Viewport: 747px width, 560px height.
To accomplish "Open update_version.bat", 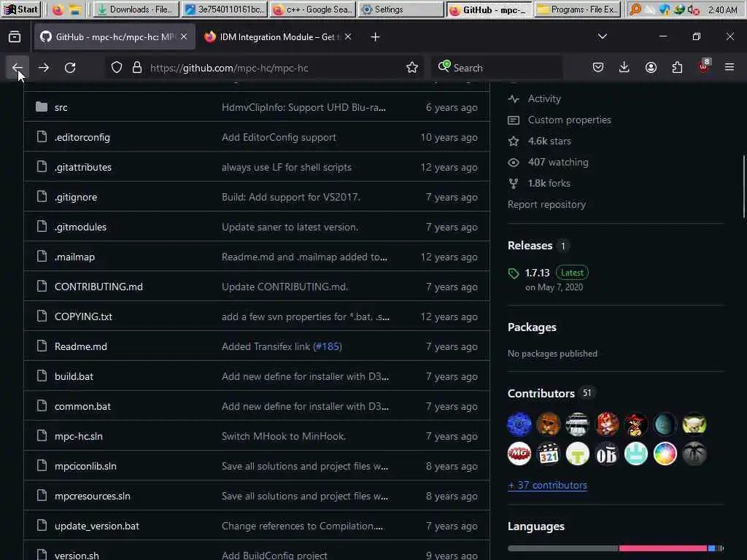I will [x=97, y=526].
